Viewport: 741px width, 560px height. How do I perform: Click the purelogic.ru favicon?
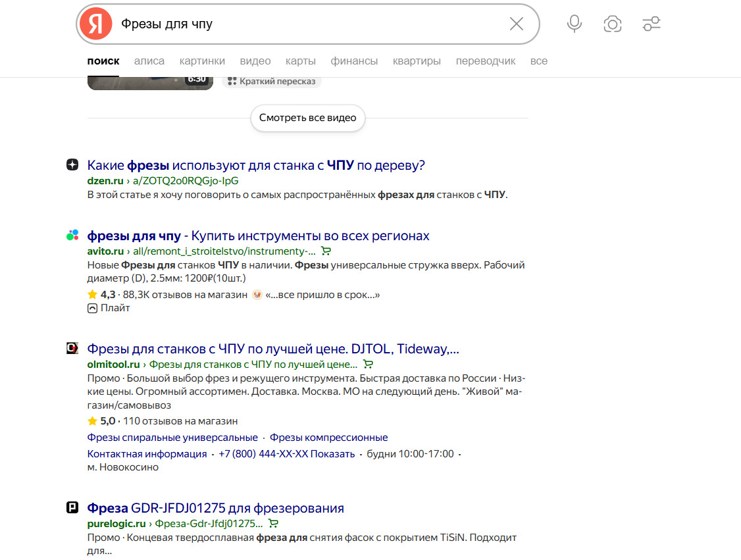click(72, 507)
